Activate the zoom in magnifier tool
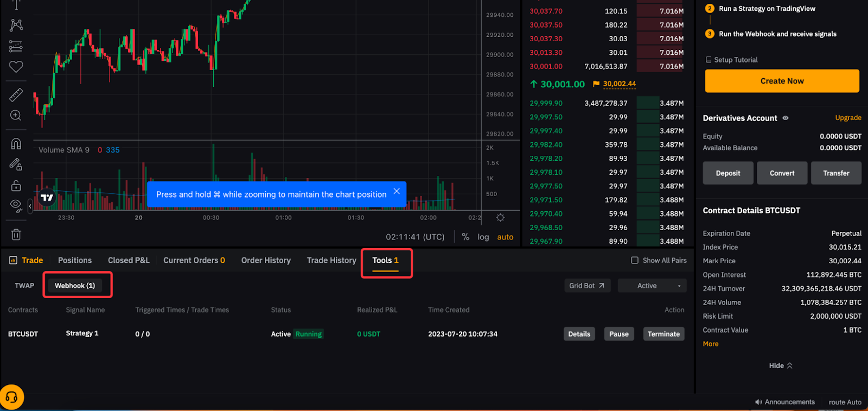The width and height of the screenshot is (868, 411). coord(16,115)
